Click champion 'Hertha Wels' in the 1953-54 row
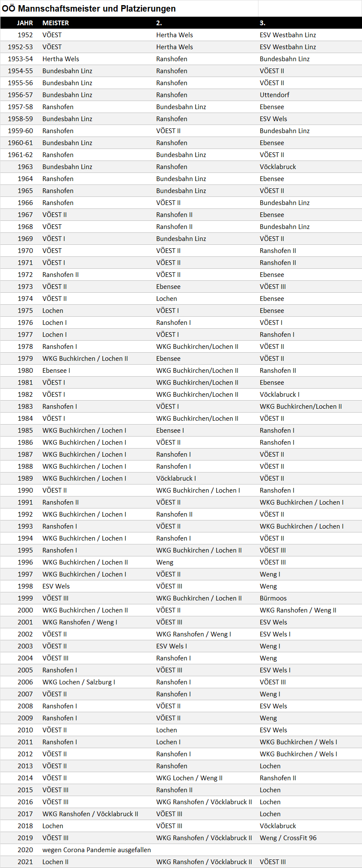This screenshot has width=362, height=868. 61,59
